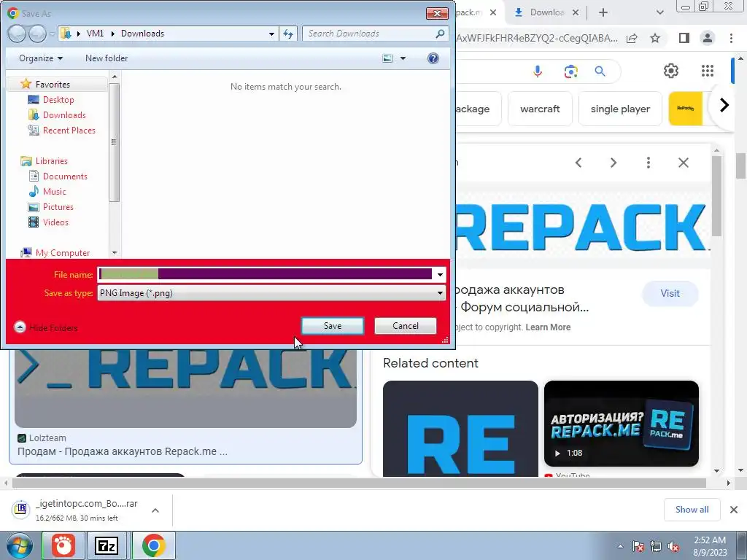Open download item options chevron

pyautogui.click(x=155, y=510)
